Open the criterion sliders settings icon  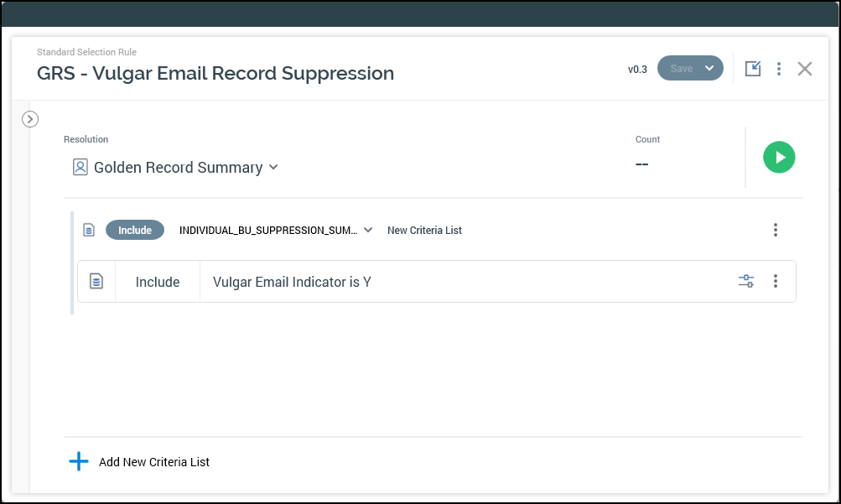click(x=746, y=282)
